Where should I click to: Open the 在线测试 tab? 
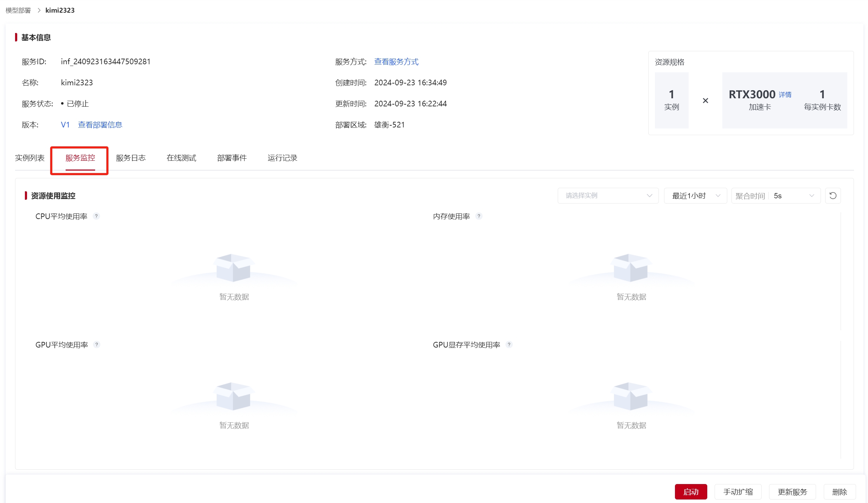coord(181,158)
